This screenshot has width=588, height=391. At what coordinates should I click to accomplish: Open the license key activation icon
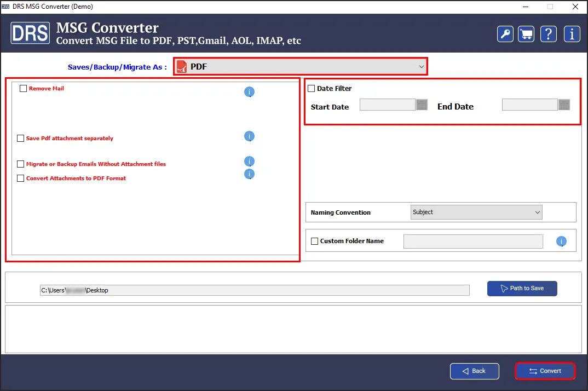pos(505,34)
